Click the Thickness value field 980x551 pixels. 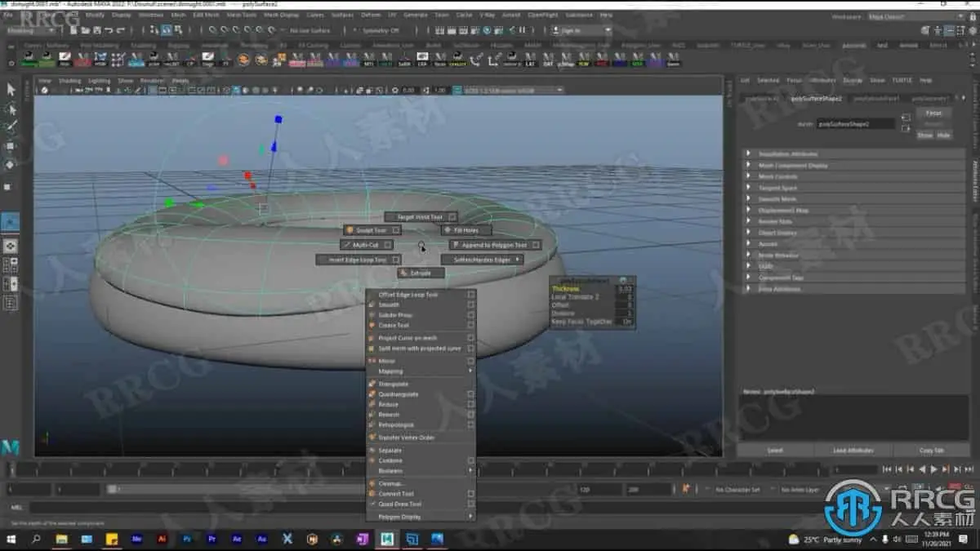[625, 289]
